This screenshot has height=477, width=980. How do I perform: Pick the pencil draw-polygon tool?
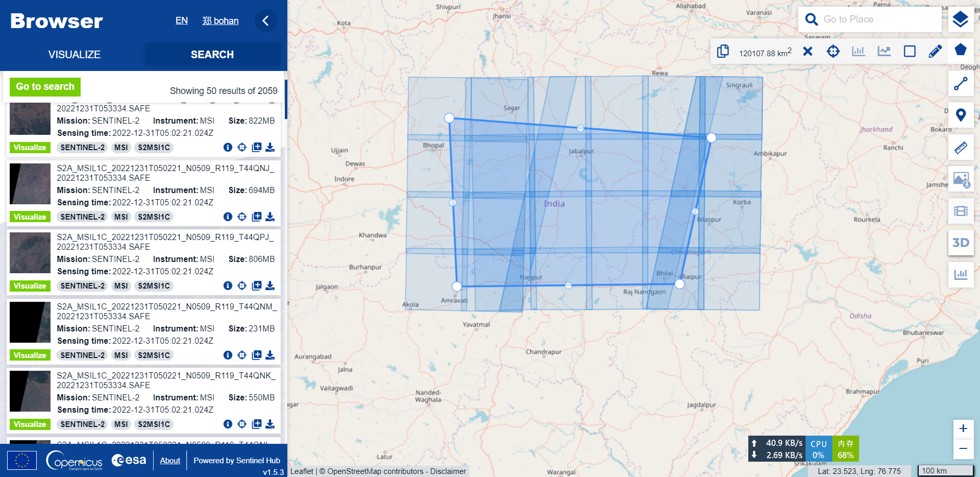935,51
